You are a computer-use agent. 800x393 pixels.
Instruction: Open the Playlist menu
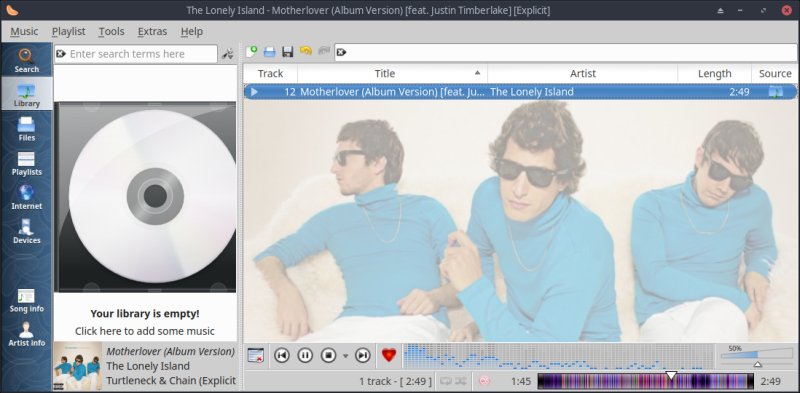coord(68,32)
